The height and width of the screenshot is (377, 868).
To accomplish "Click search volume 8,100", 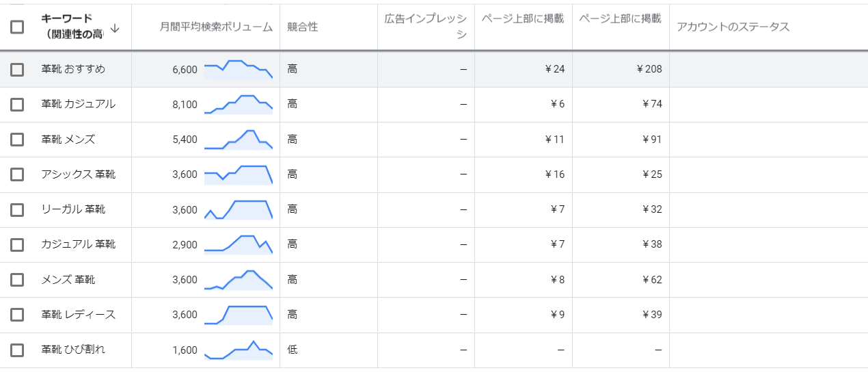I will point(185,105).
